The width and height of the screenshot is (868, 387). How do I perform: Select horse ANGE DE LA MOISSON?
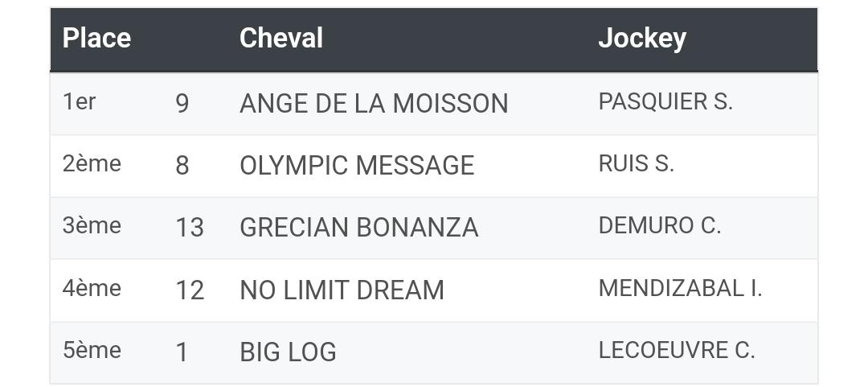[374, 104]
